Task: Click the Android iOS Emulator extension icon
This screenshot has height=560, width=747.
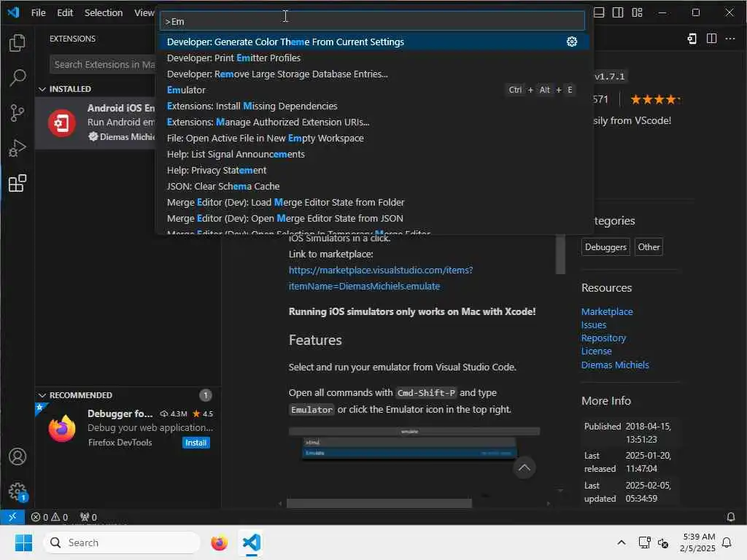Action: point(61,122)
